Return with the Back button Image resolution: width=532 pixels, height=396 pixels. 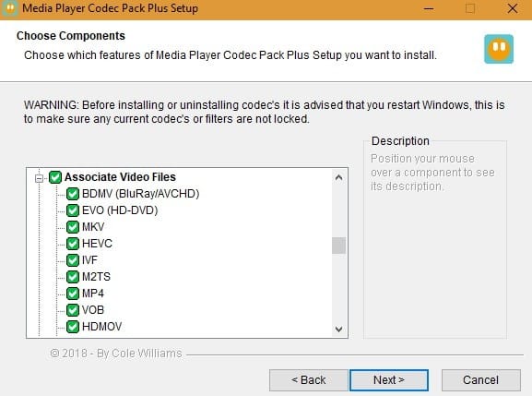308,379
